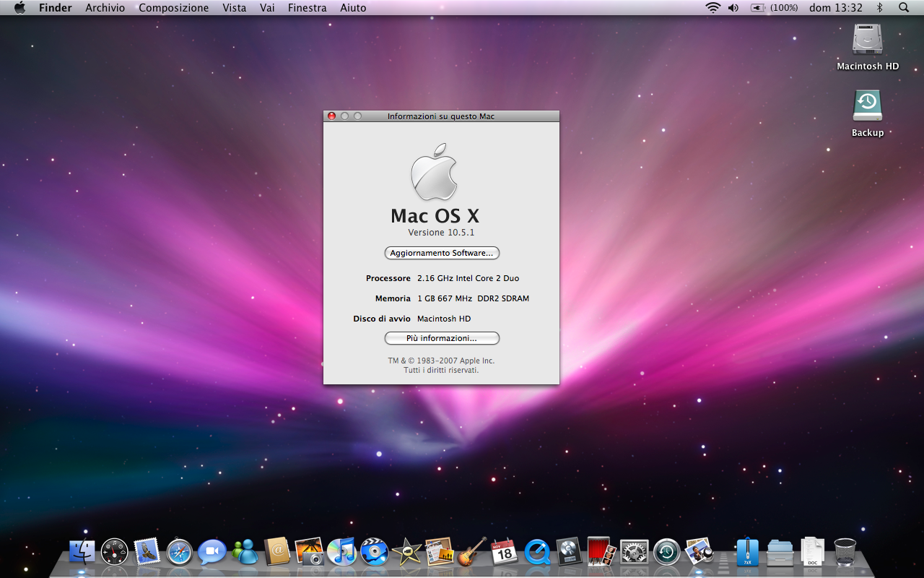The height and width of the screenshot is (578, 924).
Task: Open Address Book in the Dock
Action: 277,552
